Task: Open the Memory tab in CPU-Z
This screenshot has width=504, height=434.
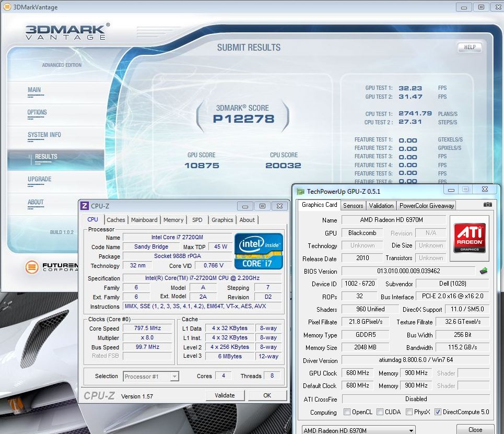Action: [173, 220]
